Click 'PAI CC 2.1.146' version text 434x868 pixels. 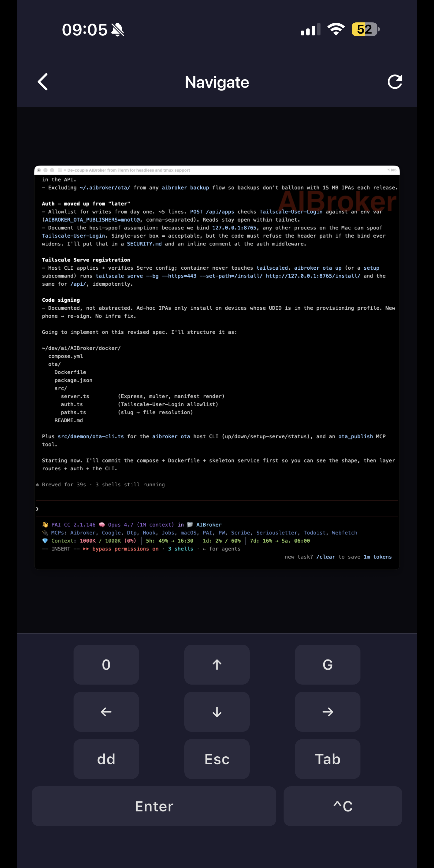click(74, 524)
